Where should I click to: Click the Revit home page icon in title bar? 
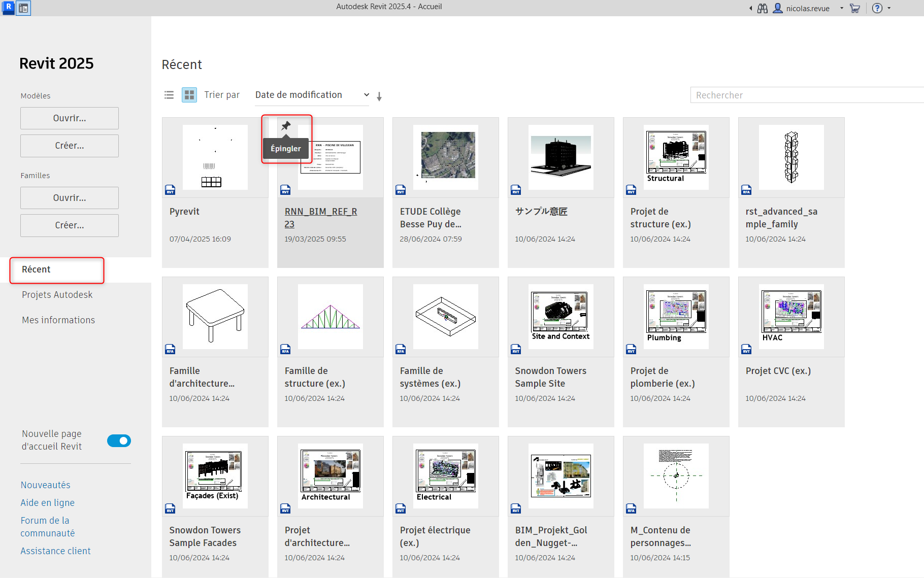click(23, 8)
